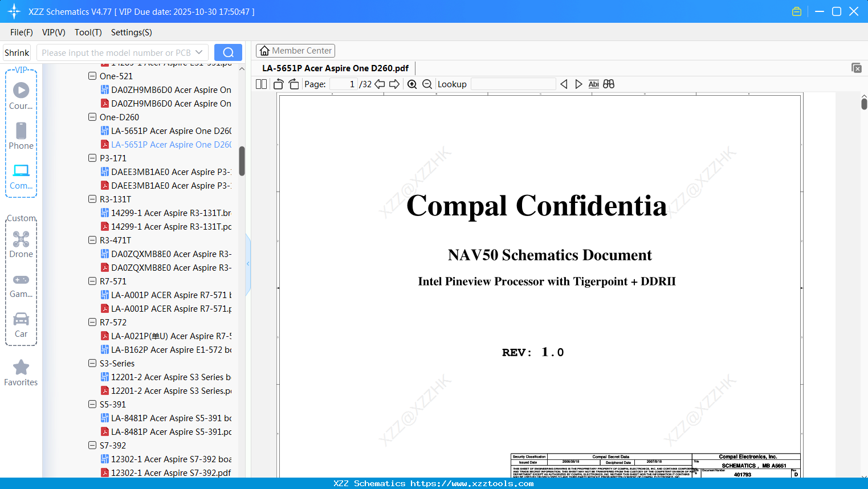Go to next page arrow
This screenshot has height=489, width=868.
click(x=394, y=84)
